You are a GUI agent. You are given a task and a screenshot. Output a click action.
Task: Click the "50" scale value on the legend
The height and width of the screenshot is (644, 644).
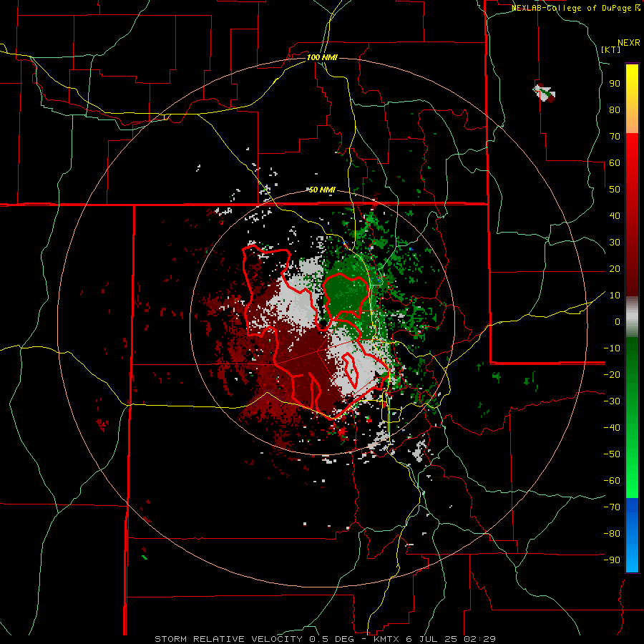click(615, 190)
